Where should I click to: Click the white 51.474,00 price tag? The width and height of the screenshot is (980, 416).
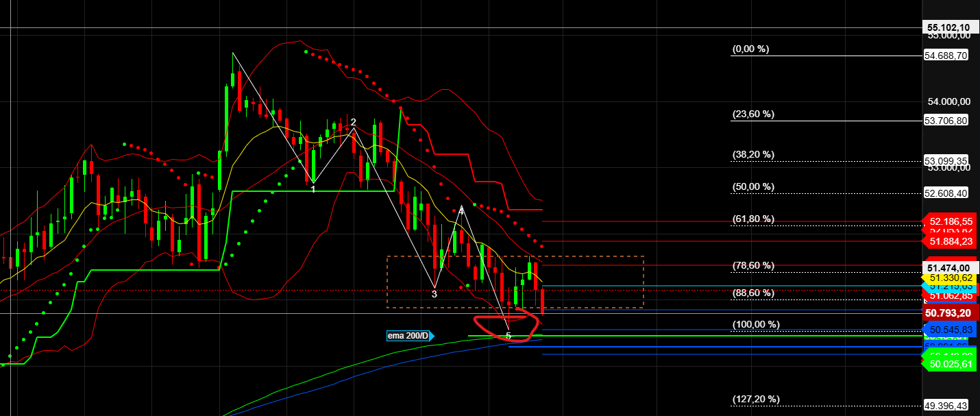[x=949, y=267]
